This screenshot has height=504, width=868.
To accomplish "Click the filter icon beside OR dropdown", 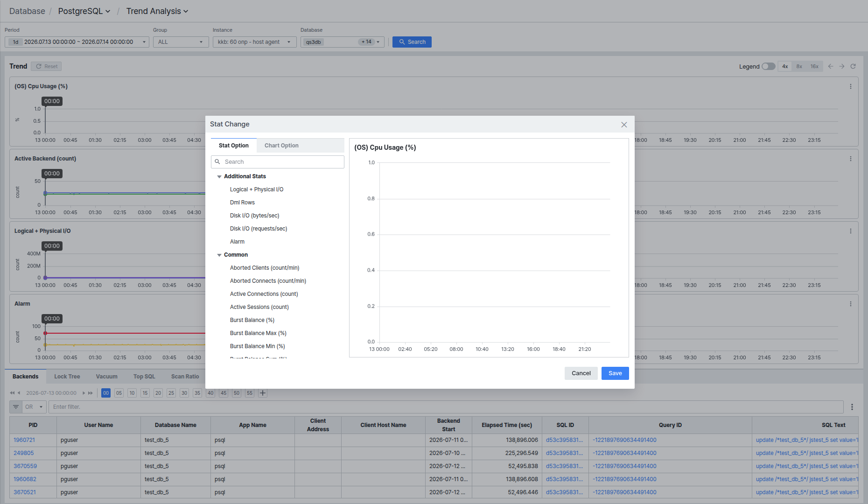I will coord(16,407).
